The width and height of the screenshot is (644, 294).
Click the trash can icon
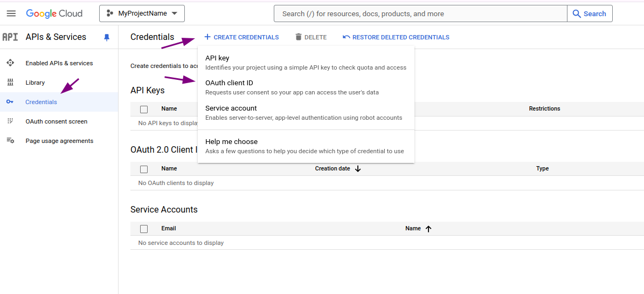pyautogui.click(x=299, y=37)
